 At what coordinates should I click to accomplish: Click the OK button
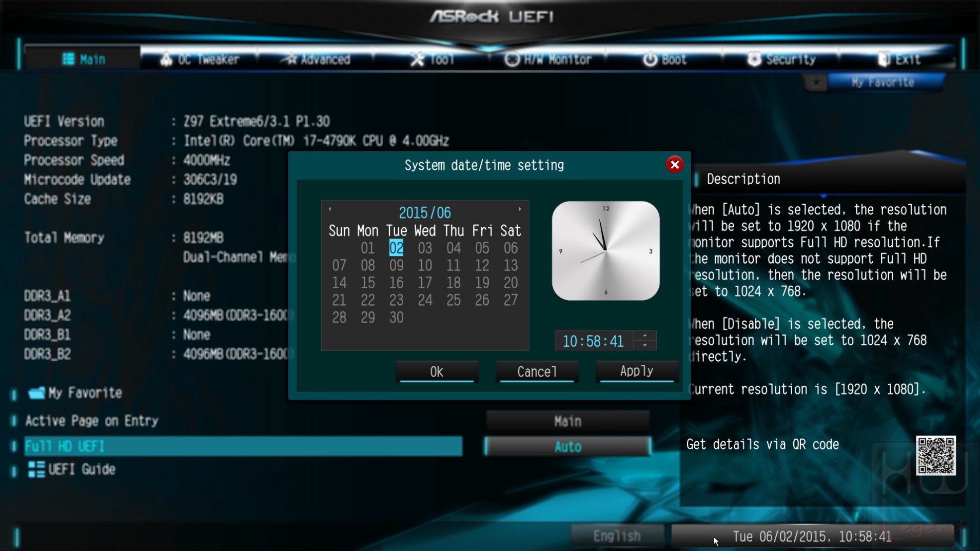pos(437,371)
